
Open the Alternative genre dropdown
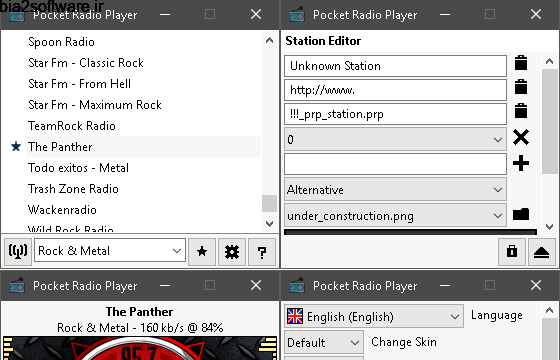point(395,189)
